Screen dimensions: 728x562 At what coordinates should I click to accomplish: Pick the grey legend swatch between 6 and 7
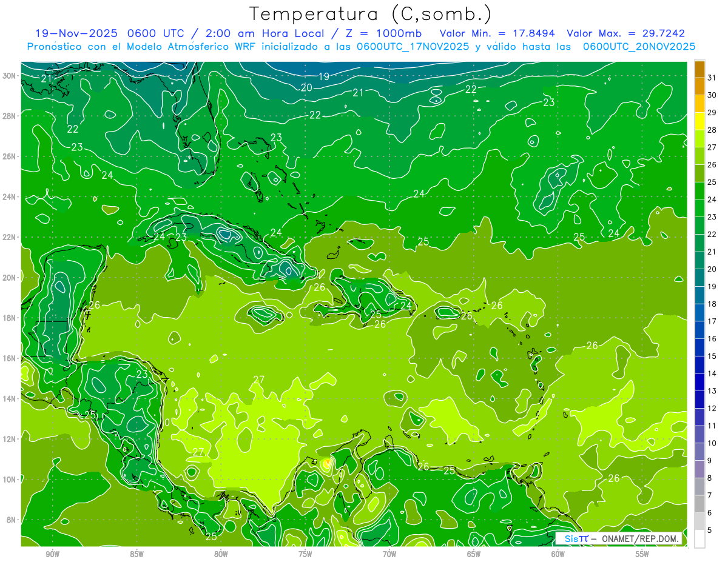tap(699, 504)
